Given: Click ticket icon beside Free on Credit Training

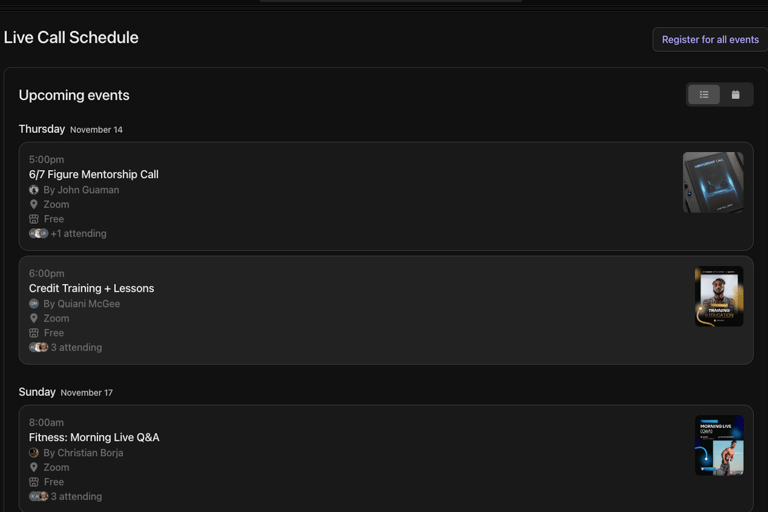Looking at the screenshot, I should 34,333.
